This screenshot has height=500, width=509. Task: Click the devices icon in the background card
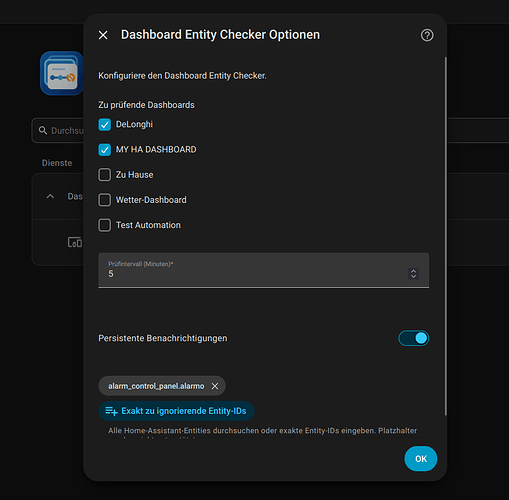(x=75, y=242)
